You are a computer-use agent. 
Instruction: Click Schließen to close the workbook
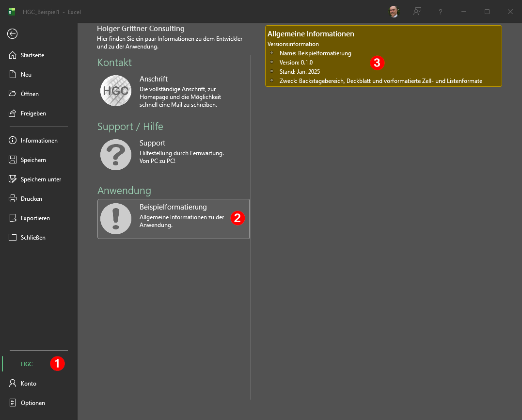(32, 238)
